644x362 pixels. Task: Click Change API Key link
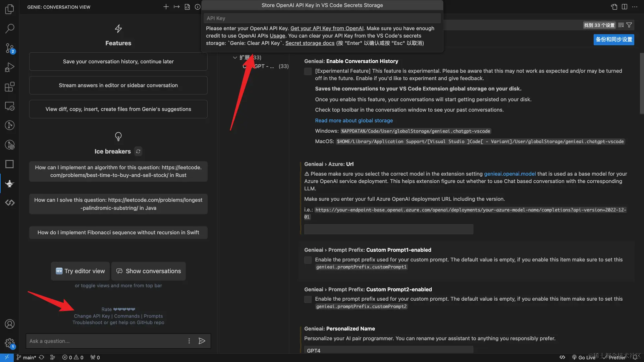[x=92, y=316]
